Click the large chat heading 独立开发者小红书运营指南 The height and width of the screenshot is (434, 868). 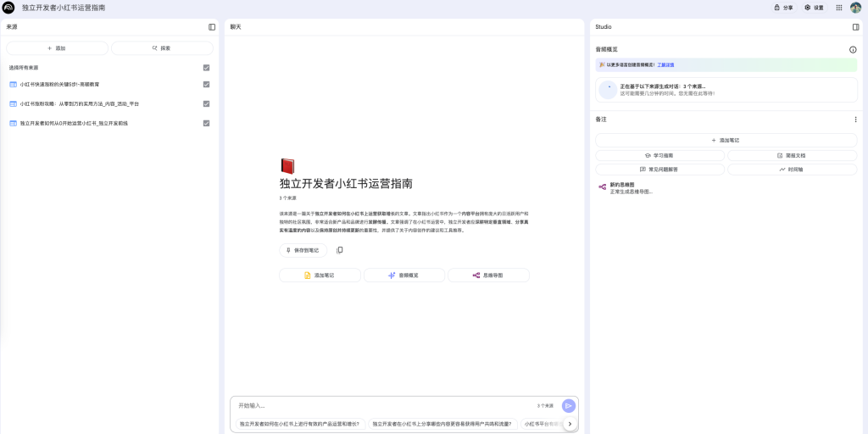coord(346,184)
